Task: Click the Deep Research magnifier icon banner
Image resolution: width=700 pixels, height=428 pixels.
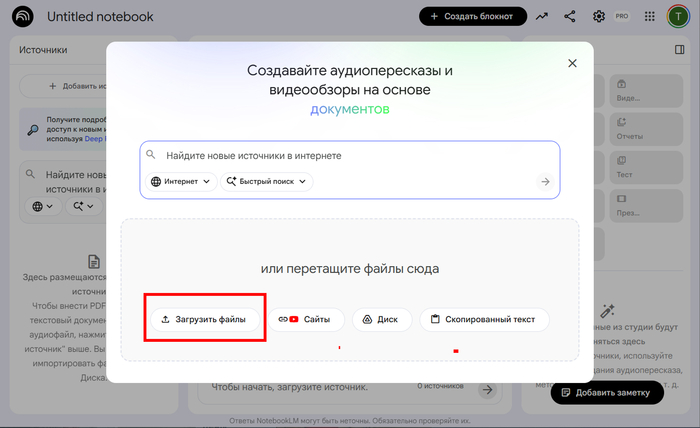Action: tap(33, 130)
